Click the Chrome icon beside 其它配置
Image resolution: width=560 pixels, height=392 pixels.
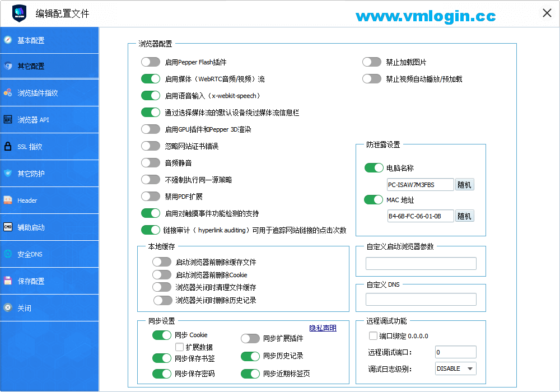click(8, 66)
